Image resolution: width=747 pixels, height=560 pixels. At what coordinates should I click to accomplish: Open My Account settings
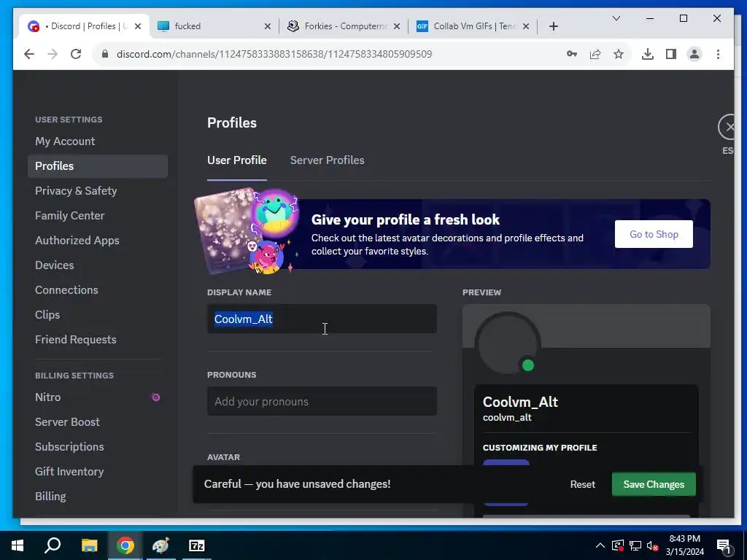[98, 141]
